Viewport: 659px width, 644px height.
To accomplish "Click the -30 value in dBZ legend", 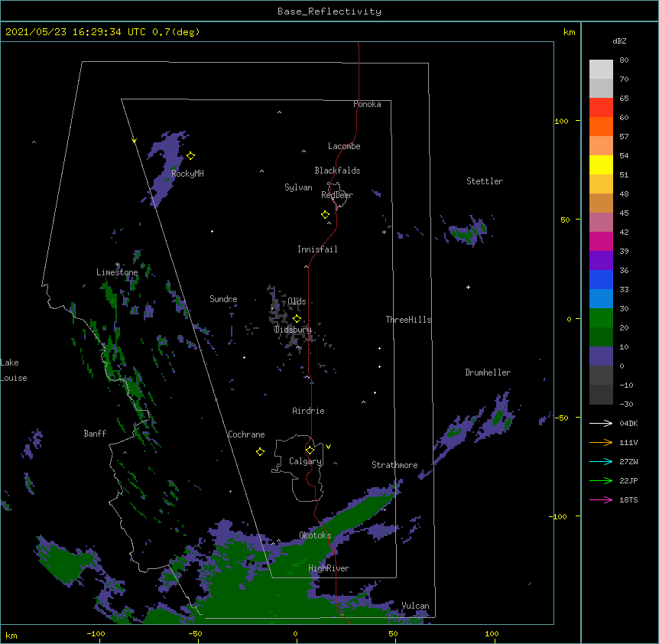I will [626, 405].
